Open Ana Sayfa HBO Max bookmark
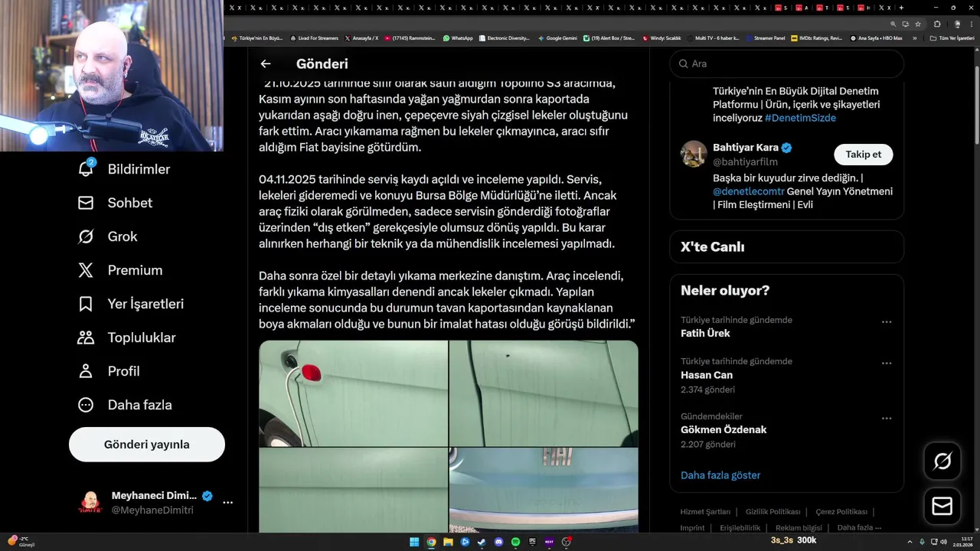Viewport: 980px width, 551px height. 876,37
